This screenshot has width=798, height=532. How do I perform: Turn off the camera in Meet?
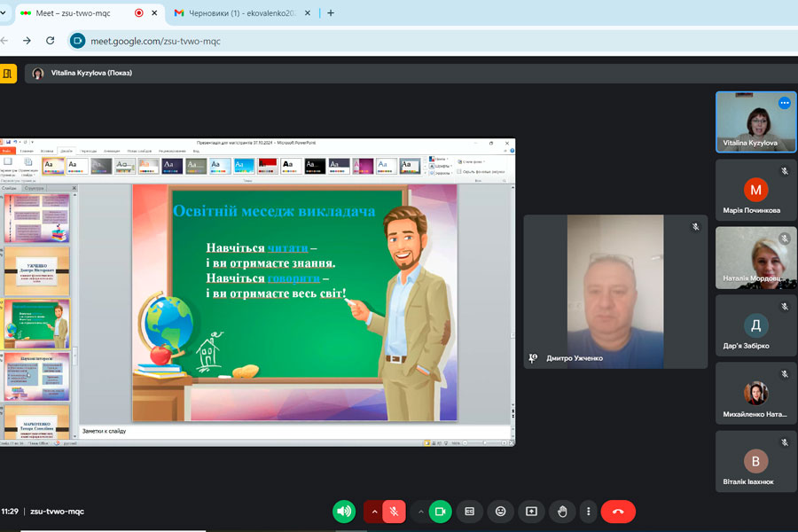click(x=441, y=511)
